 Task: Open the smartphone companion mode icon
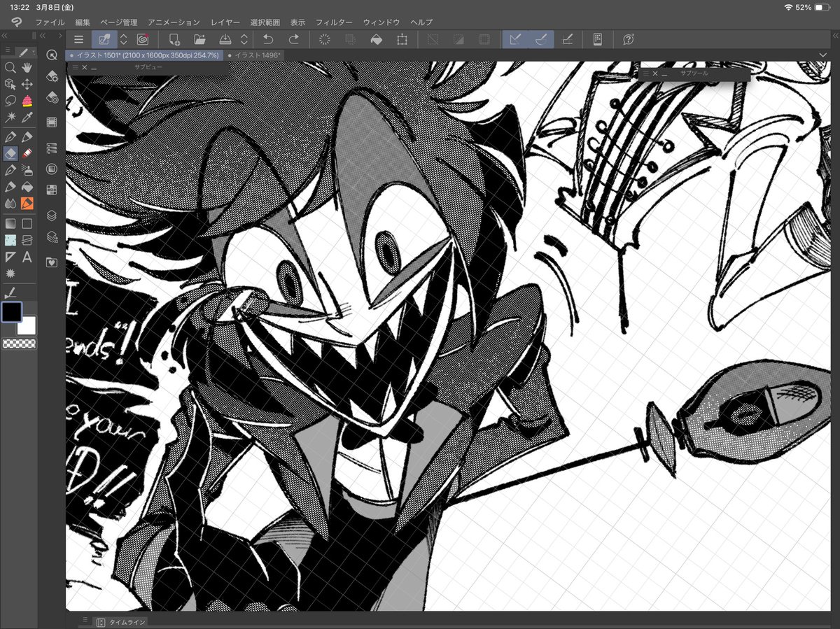pos(598,39)
